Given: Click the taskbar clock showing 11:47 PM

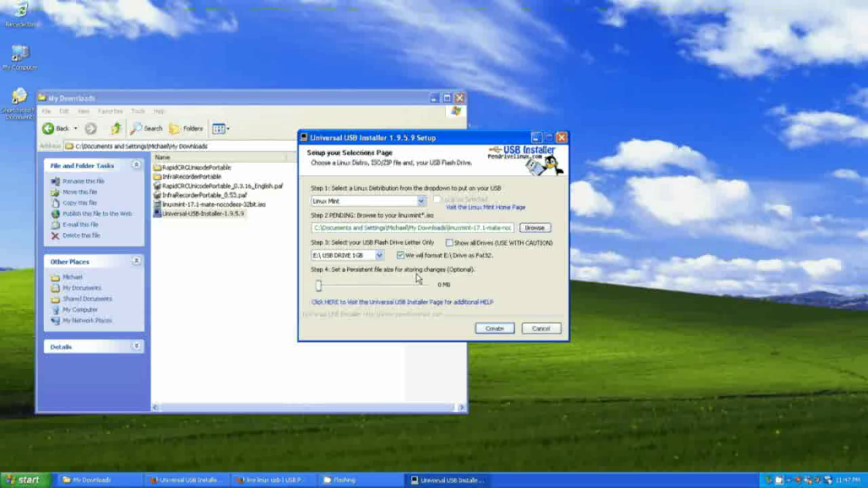Looking at the screenshot, I should (847, 480).
